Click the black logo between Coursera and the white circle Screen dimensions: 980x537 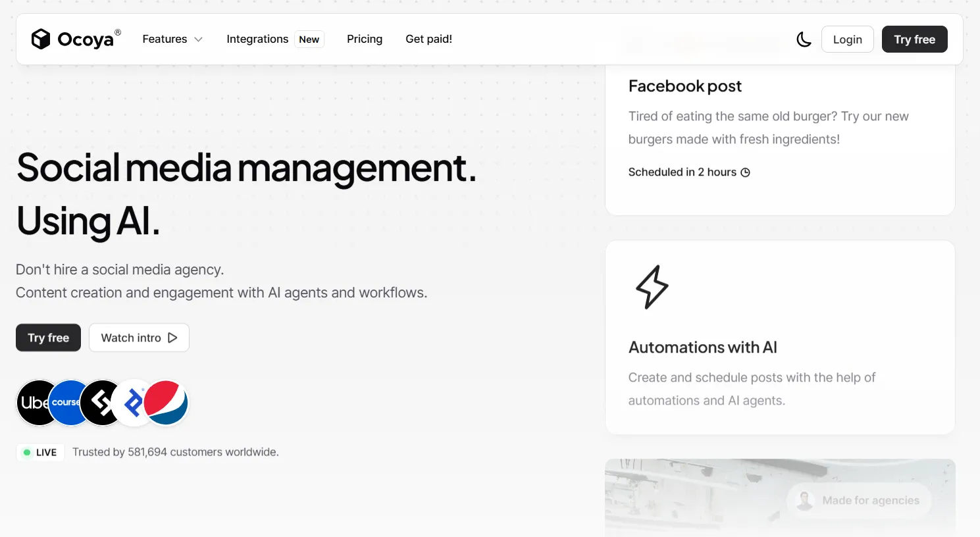pyautogui.click(x=102, y=402)
